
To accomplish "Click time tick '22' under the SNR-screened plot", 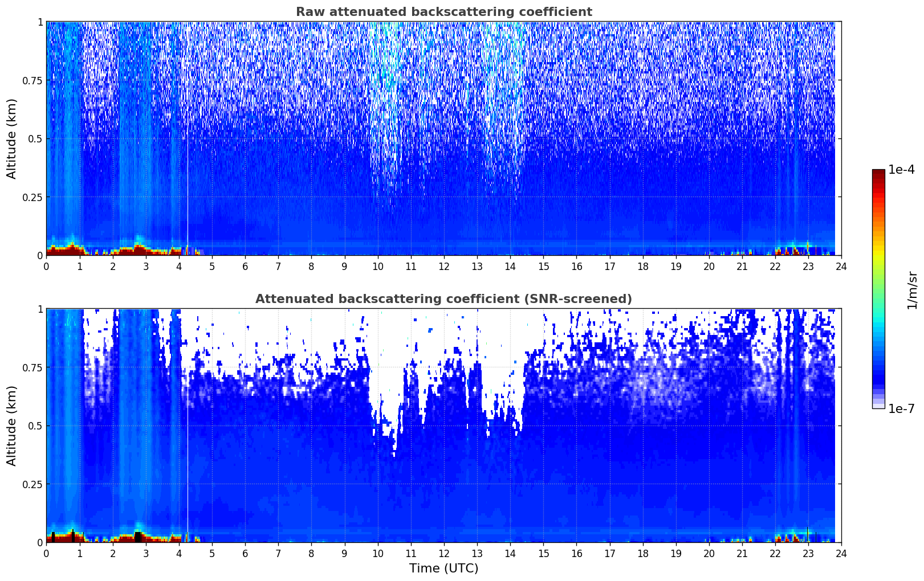I will (775, 553).
